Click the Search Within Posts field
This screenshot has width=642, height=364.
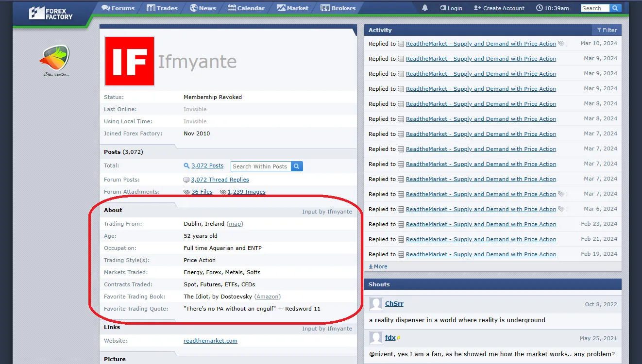coord(260,166)
